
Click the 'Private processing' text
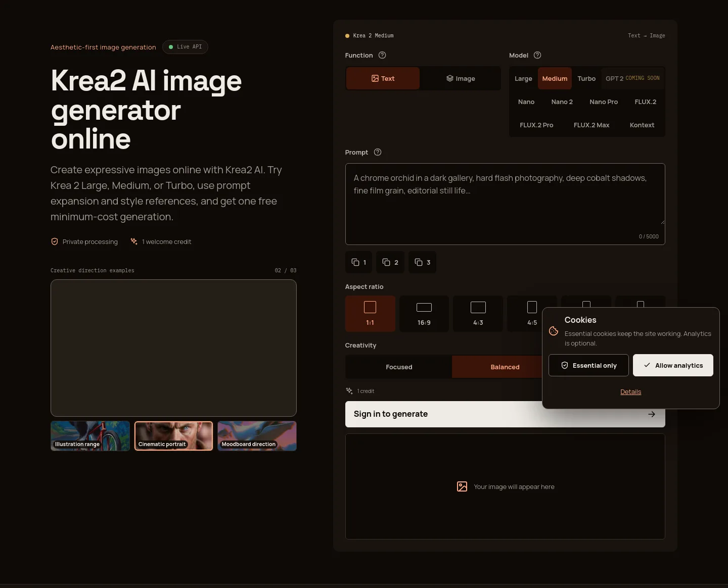[90, 241]
